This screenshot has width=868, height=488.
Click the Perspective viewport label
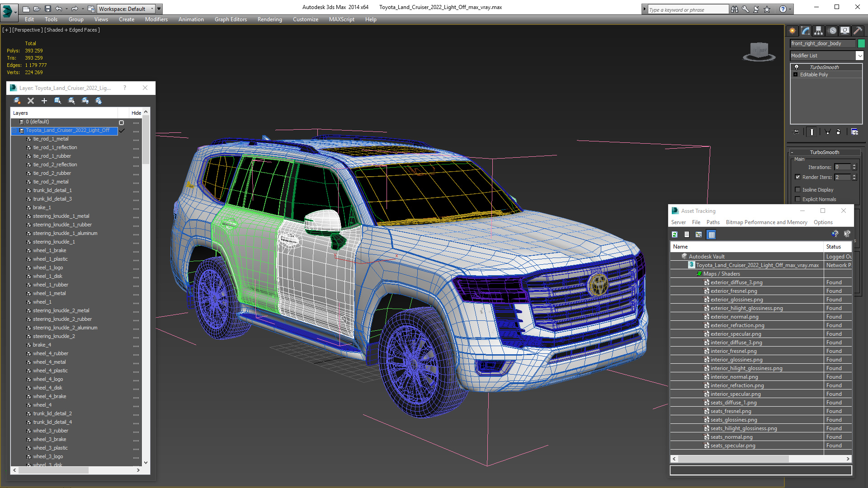coord(28,30)
